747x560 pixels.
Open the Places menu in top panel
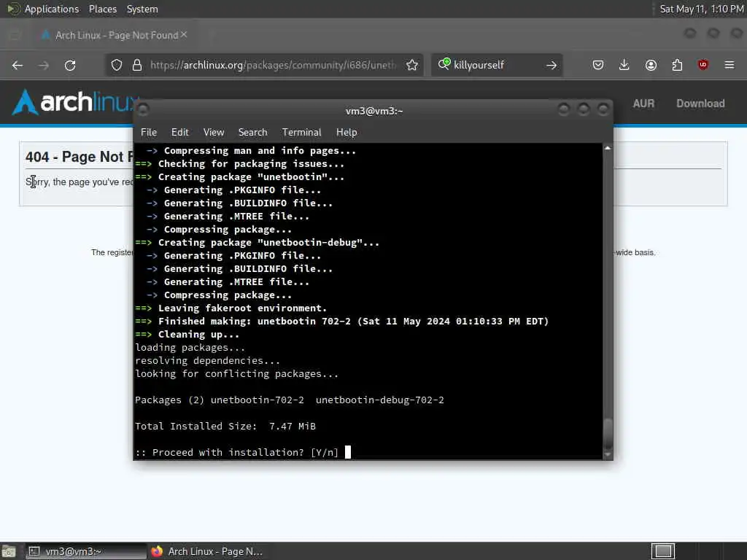(102, 9)
